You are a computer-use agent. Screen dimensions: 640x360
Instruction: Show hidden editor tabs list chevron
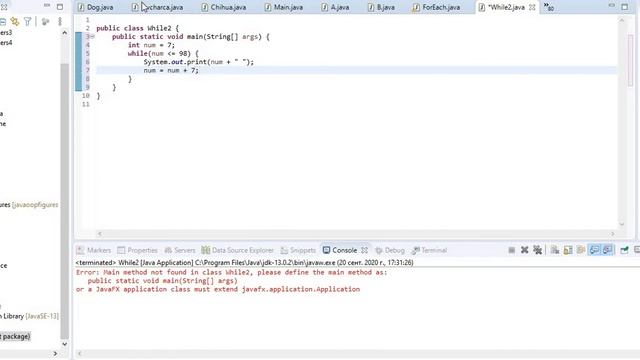[549, 7]
